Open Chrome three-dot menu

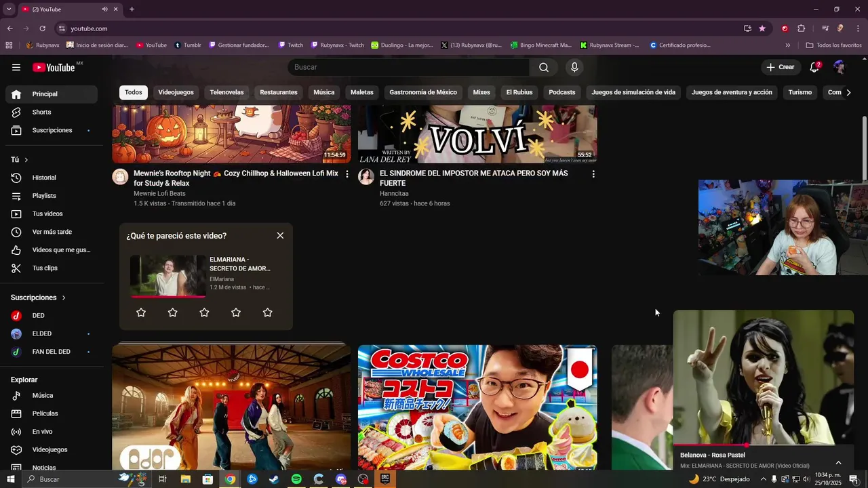click(858, 28)
